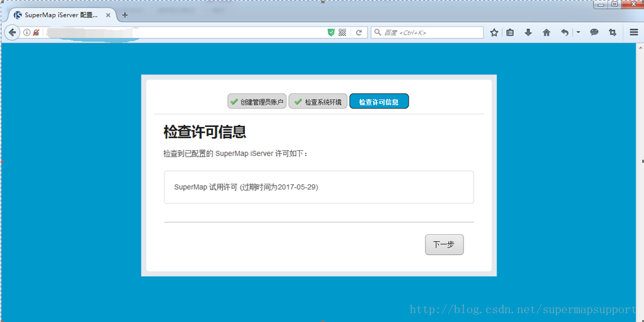Open a new tab with plus button
This screenshot has height=322, width=644.
125,15
